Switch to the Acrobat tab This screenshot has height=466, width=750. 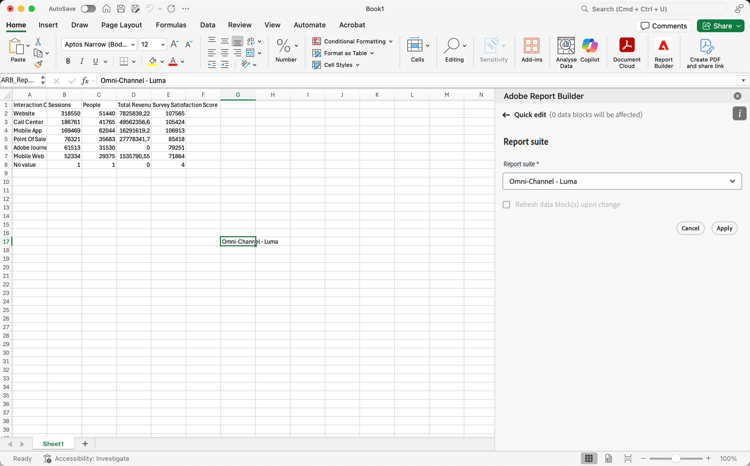click(352, 25)
